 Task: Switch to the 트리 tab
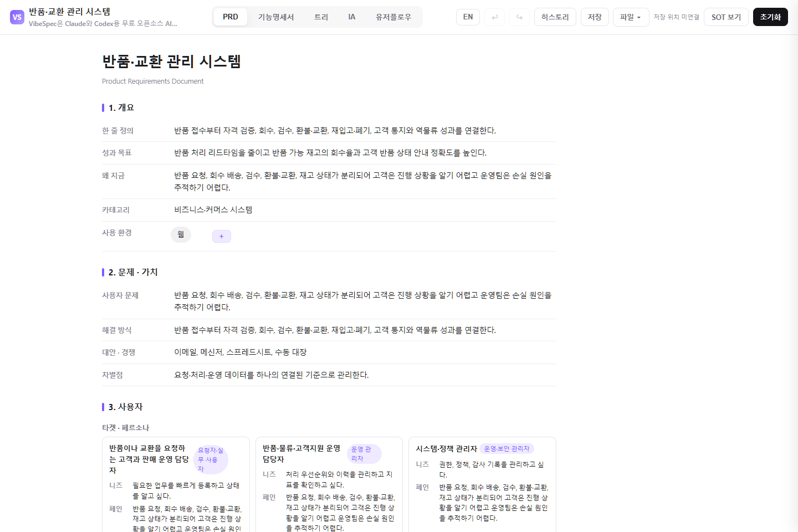pyautogui.click(x=321, y=17)
